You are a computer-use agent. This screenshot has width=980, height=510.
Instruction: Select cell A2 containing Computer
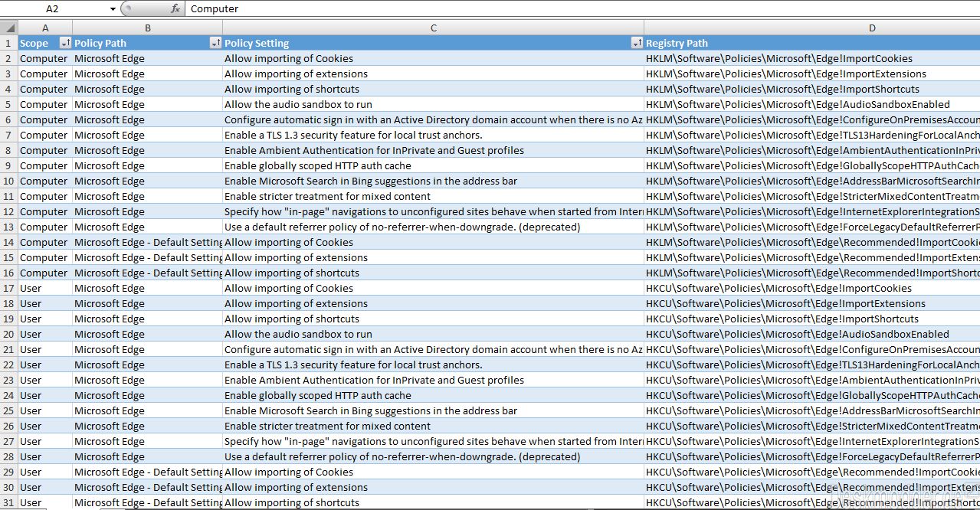(45, 58)
